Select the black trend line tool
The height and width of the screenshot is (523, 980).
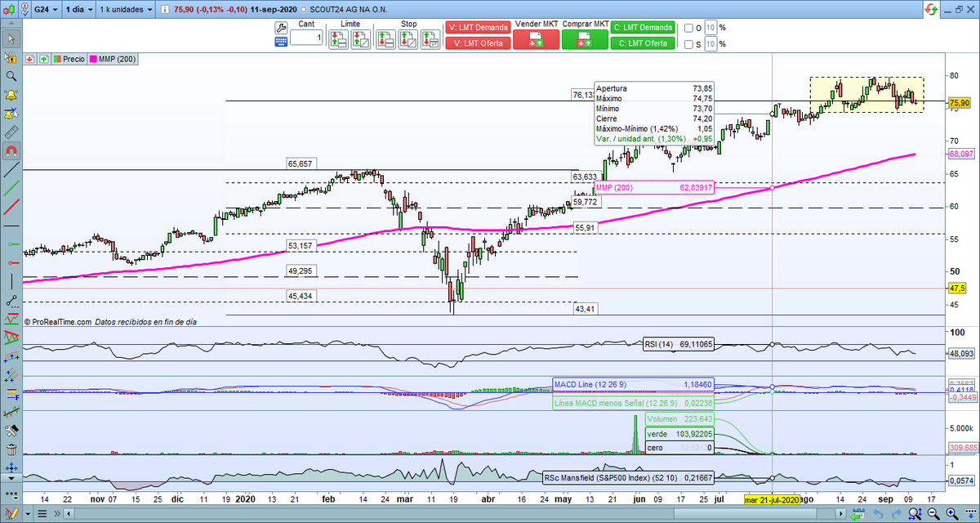11,170
